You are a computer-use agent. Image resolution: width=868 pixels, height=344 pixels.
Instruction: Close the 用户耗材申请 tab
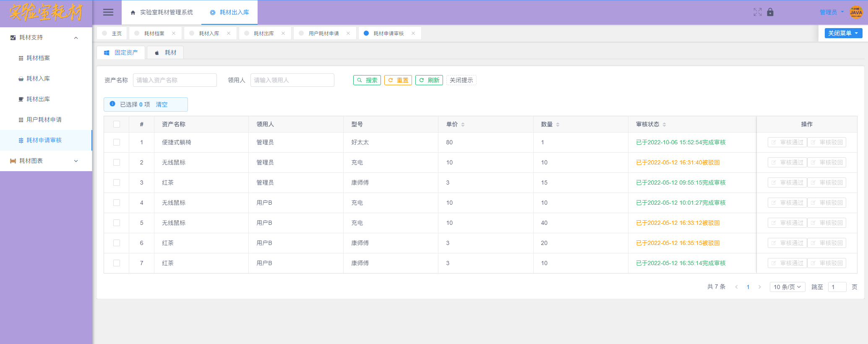click(x=348, y=34)
